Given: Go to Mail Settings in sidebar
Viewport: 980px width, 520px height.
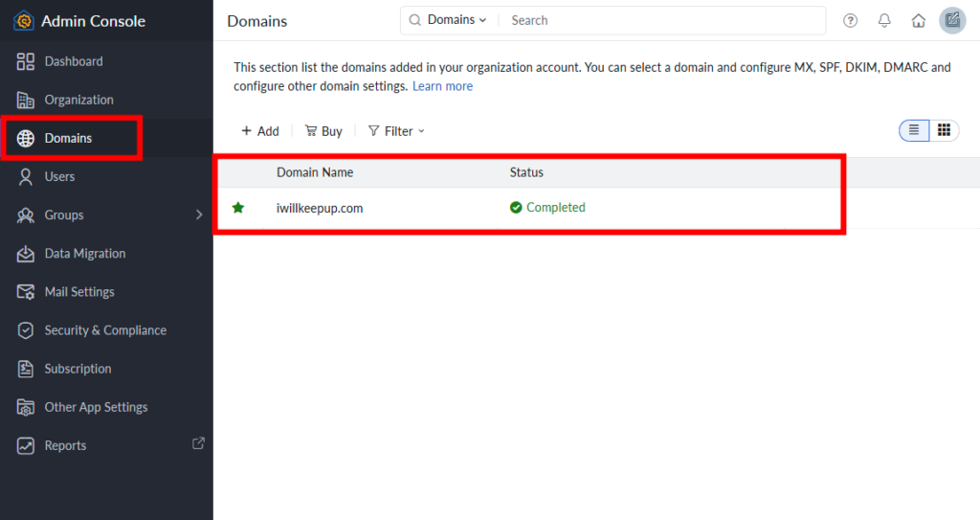Looking at the screenshot, I should tap(78, 292).
